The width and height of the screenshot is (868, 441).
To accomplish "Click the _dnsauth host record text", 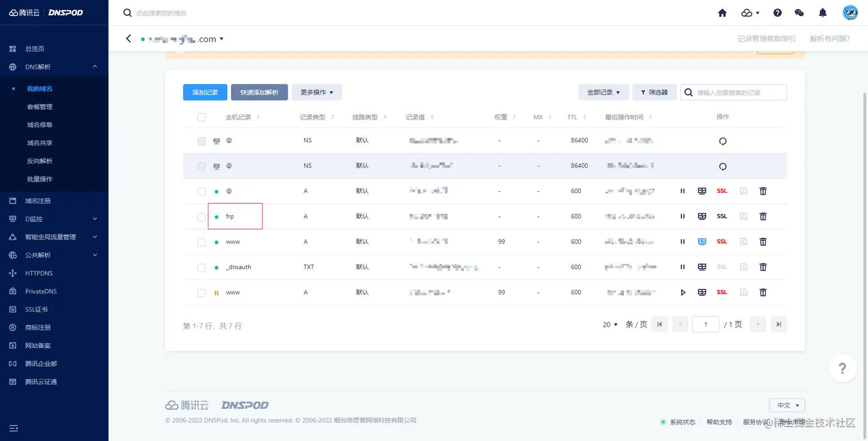I will click(x=239, y=267).
